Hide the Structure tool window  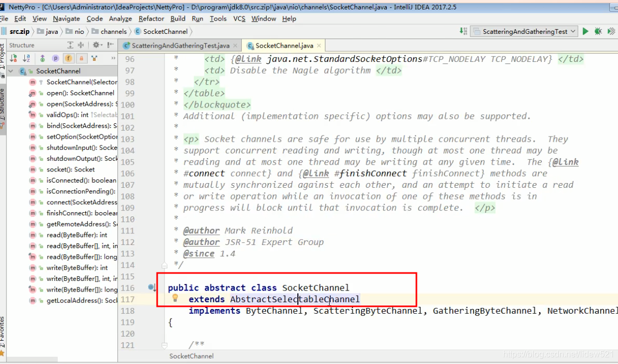tap(111, 45)
